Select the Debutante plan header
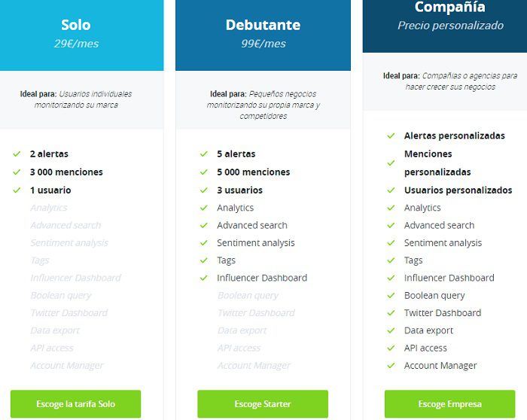This screenshot has width=527, height=420. (x=263, y=26)
